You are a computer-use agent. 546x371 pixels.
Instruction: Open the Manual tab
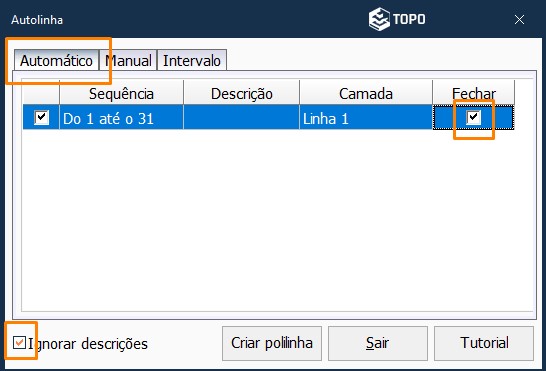point(128,61)
